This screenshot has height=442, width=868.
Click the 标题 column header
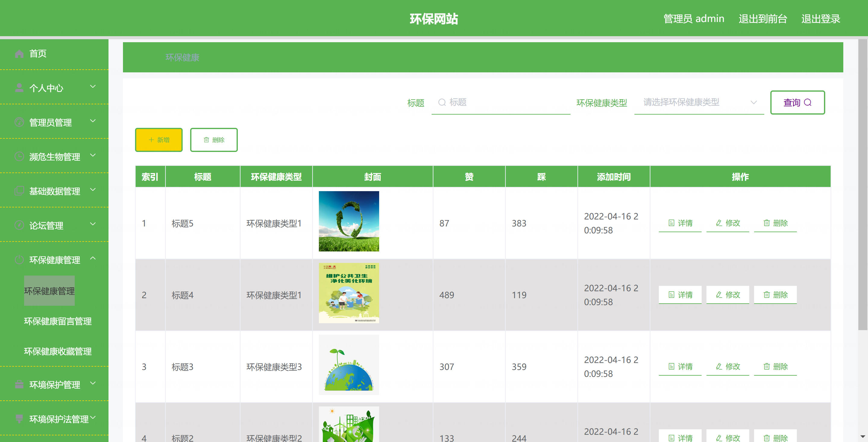(x=203, y=177)
